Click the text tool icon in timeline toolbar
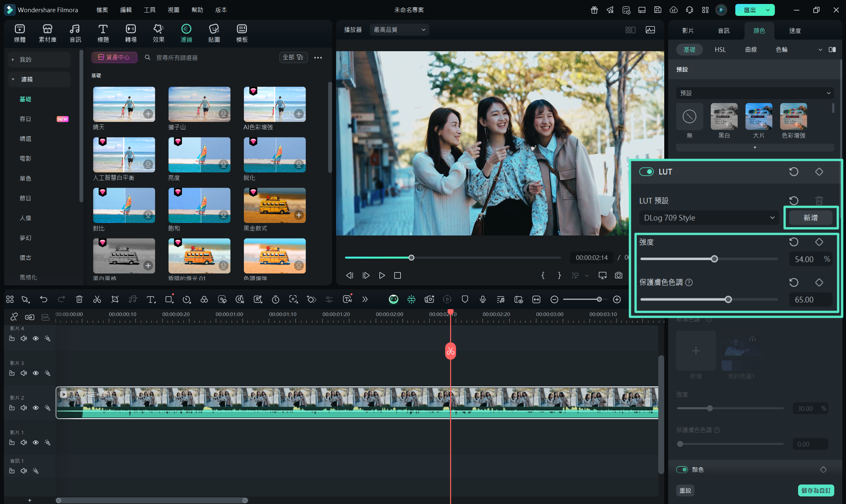The width and height of the screenshot is (846, 504). (151, 299)
